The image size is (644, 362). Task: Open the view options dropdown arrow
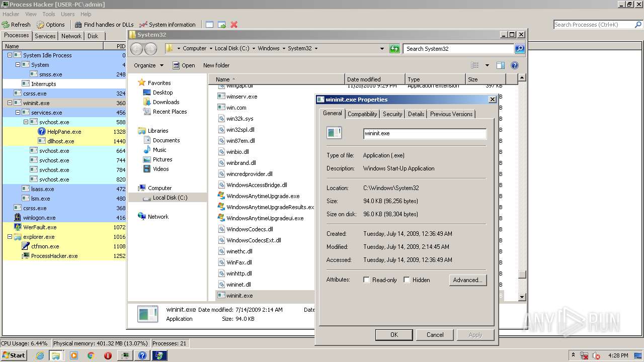click(x=487, y=65)
